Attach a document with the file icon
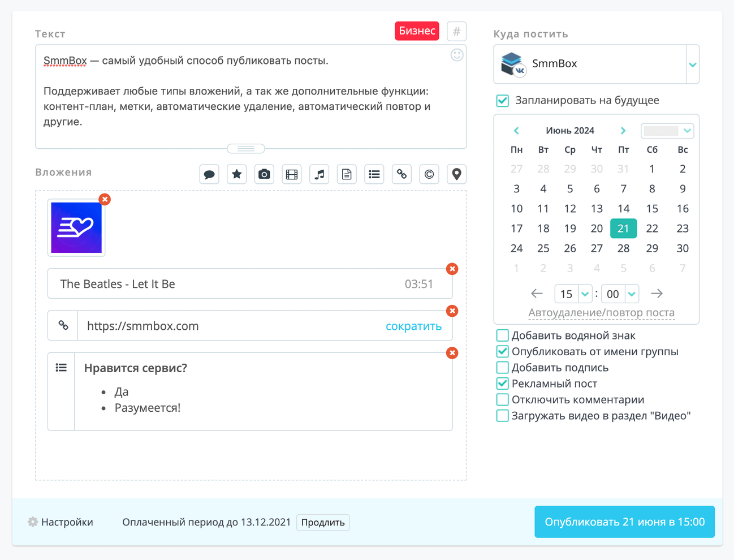Viewport: 734px width, 560px height. 347,174
